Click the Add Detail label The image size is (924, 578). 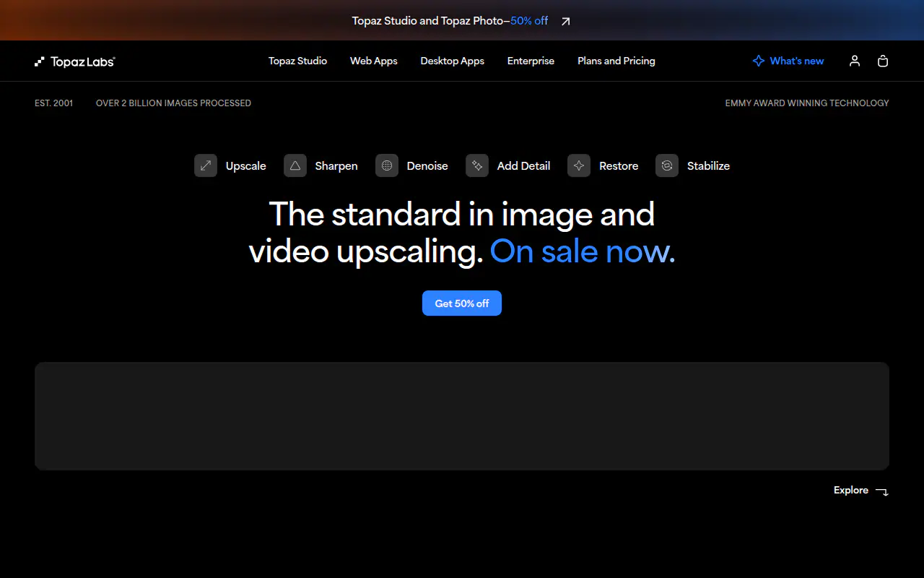coord(524,166)
